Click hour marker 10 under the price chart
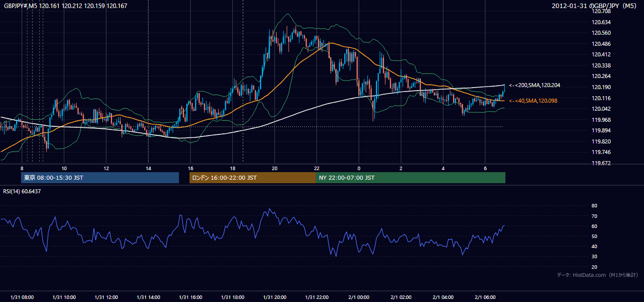 (x=64, y=168)
